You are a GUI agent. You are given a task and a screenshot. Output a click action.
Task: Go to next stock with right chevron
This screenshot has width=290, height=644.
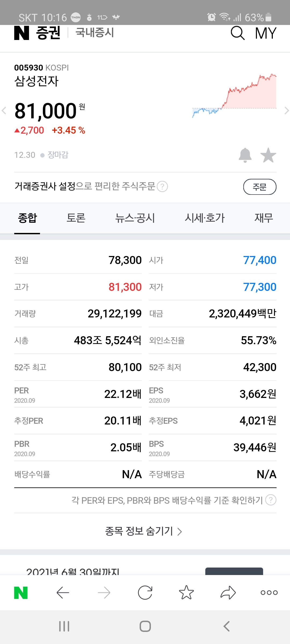[286, 110]
